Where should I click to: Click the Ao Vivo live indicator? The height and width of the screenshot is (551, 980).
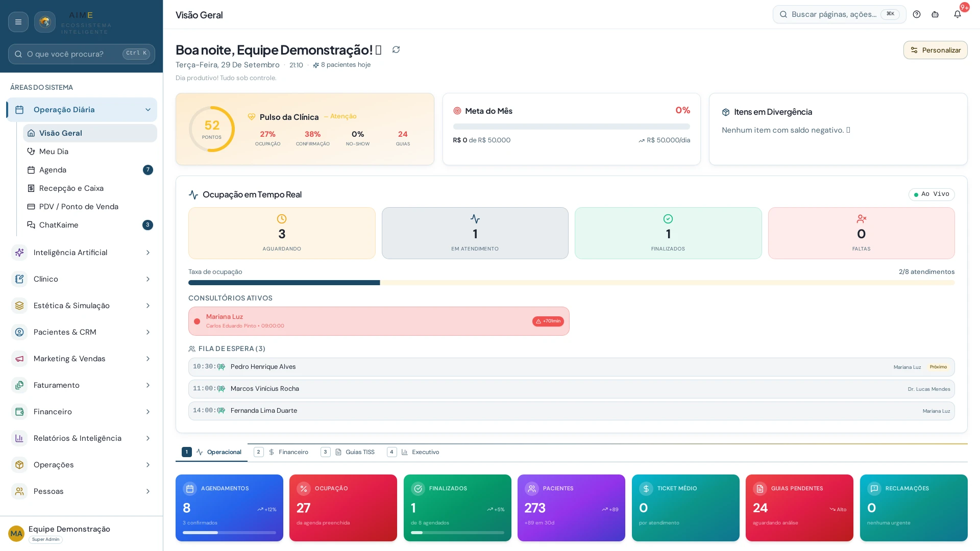click(932, 194)
